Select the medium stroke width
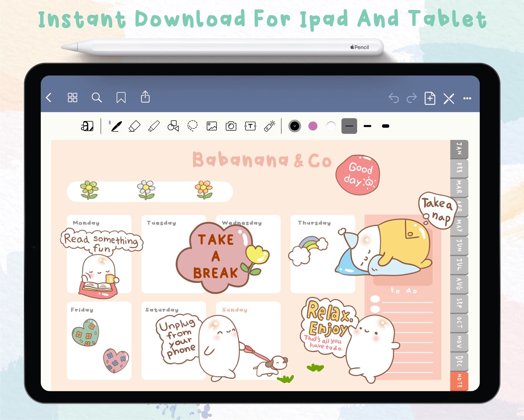 click(x=368, y=126)
